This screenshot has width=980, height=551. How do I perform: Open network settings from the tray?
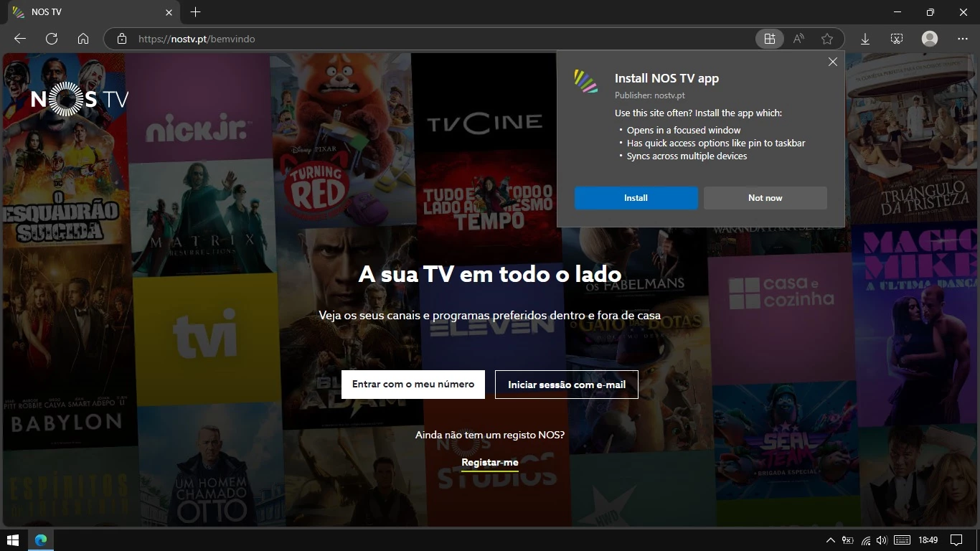[866, 540]
